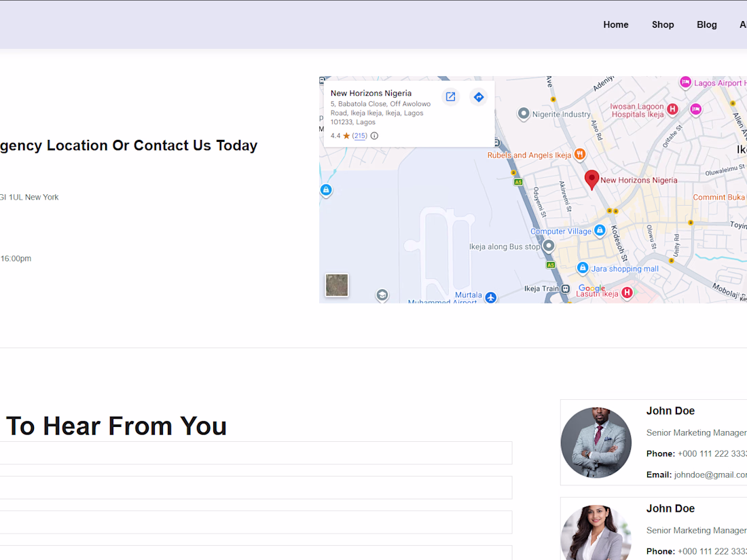The image size is (747, 560).
Task: Switch map to satellite view thumbnail
Action: click(x=337, y=285)
